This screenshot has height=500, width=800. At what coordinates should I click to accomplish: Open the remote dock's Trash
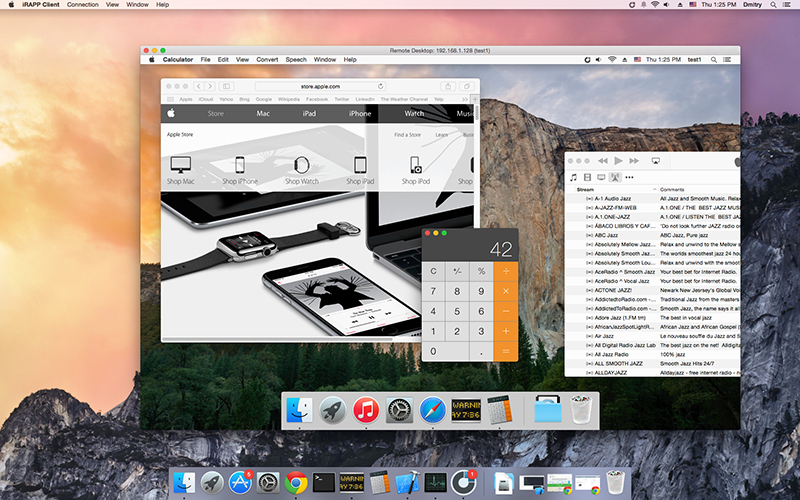[581, 410]
